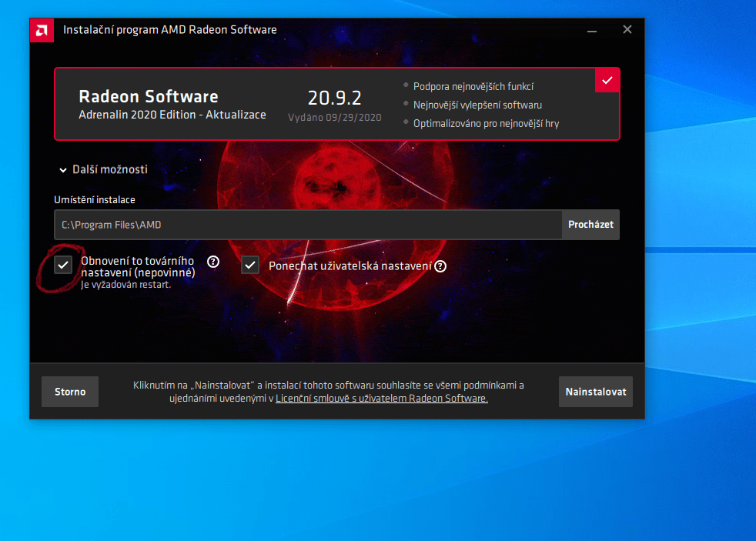This screenshot has height=541, width=756.
Task: Open the Radeon Software license agreement link
Action: 383,398
